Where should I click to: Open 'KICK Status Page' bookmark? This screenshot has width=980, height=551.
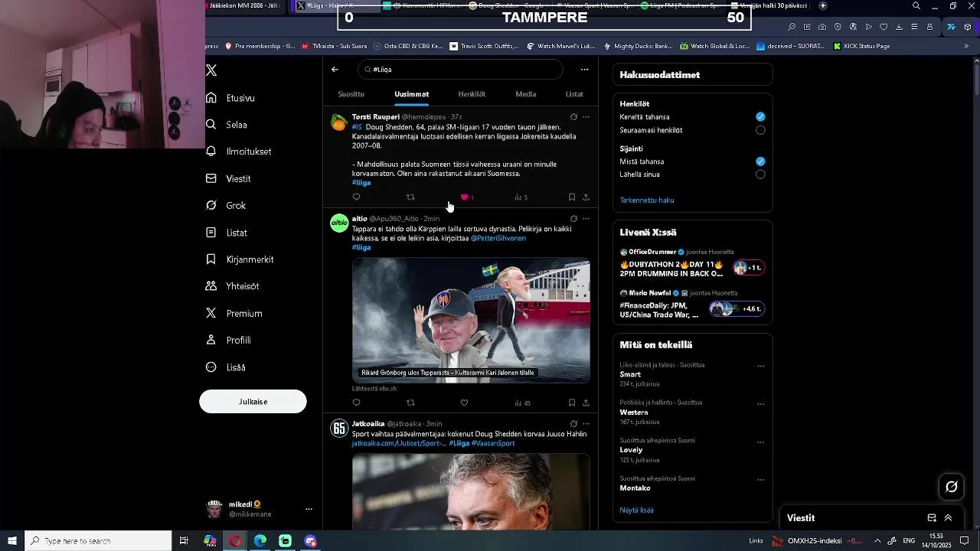coord(861,46)
